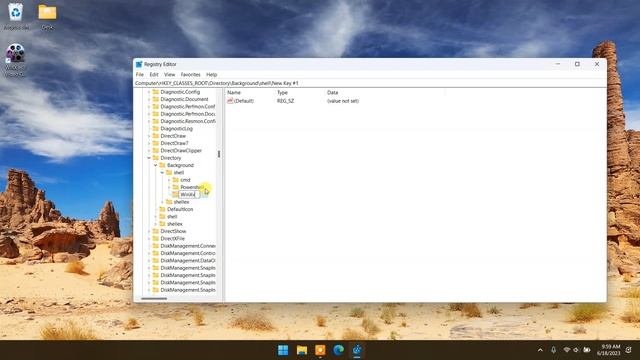Close the Registry Editor window
The image size is (640, 360).
click(597, 64)
